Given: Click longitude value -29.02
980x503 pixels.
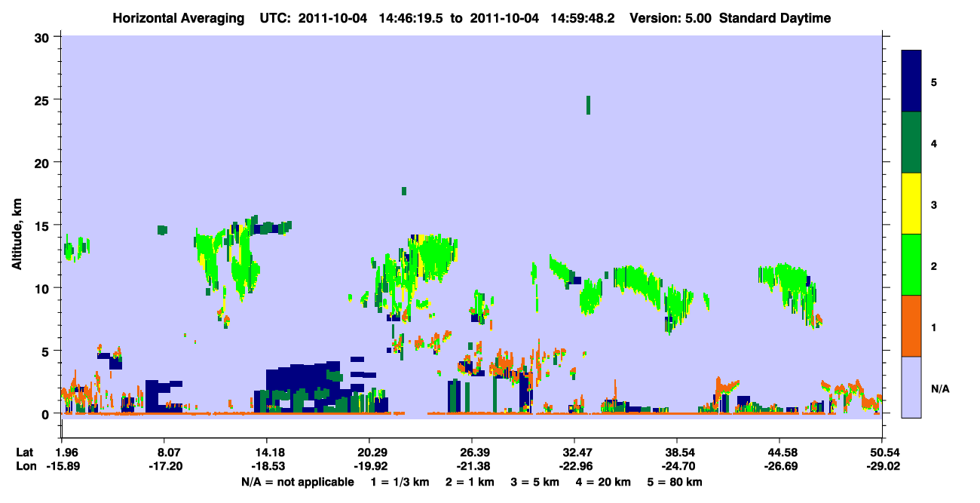Looking at the screenshot, I should coord(882,467).
